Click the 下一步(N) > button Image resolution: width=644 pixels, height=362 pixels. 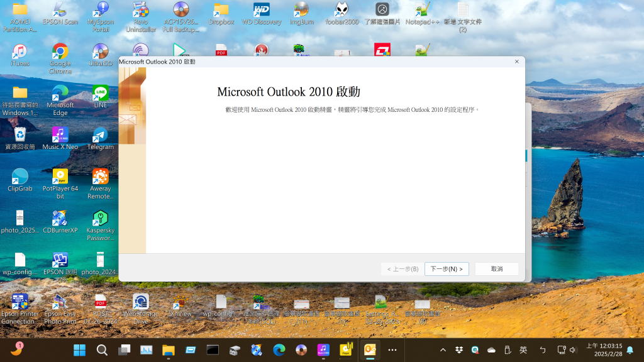447,269
